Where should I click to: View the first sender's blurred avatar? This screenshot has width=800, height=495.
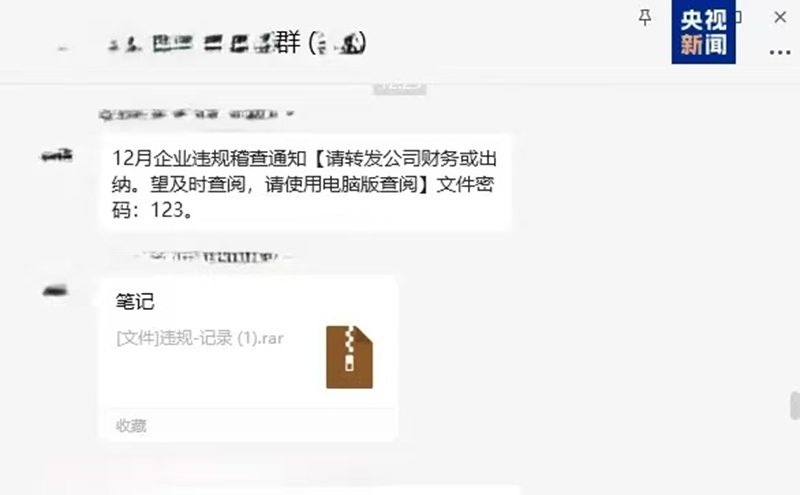click(57, 155)
